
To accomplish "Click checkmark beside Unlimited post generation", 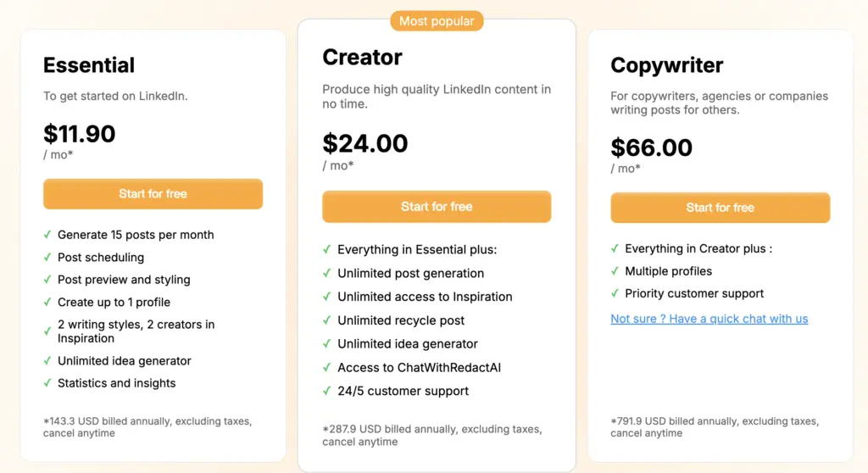I will coord(327,273).
